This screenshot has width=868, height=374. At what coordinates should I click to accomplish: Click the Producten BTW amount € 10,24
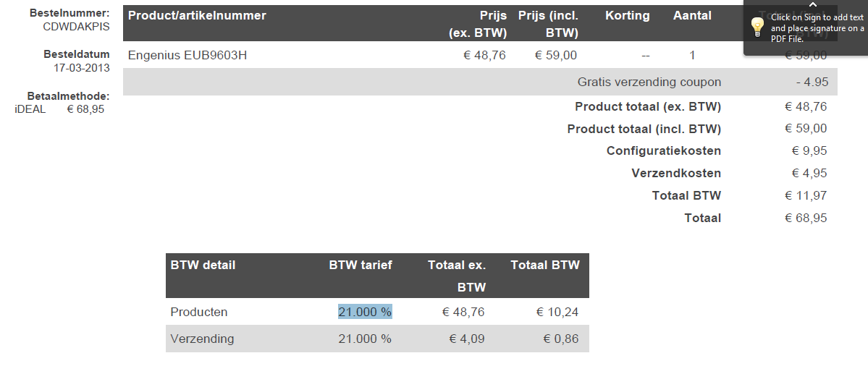click(557, 312)
